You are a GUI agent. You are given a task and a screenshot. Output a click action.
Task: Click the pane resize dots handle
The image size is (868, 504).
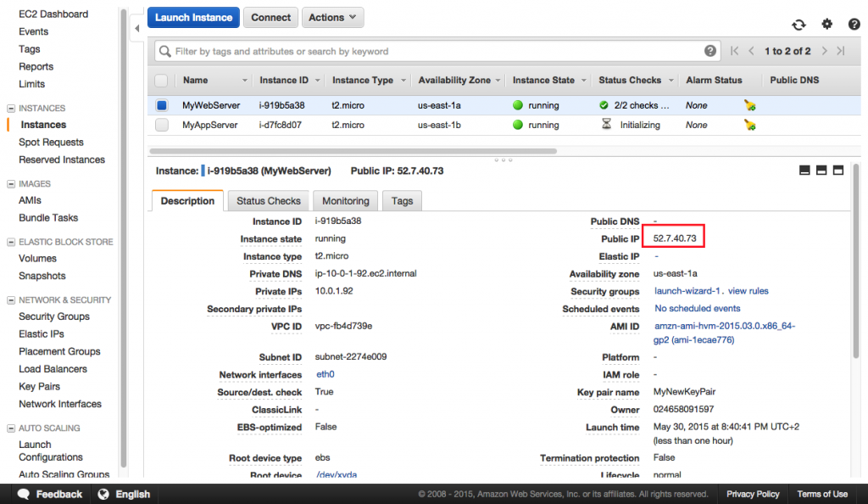(504, 160)
